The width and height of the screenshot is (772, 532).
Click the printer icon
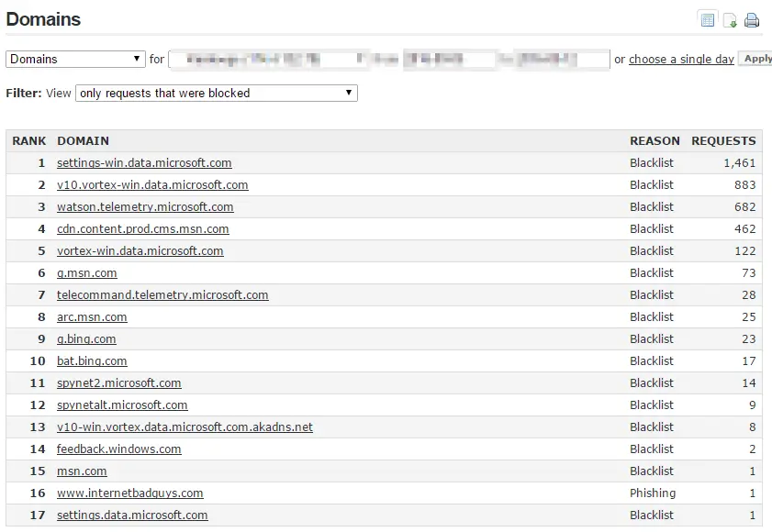click(752, 20)
